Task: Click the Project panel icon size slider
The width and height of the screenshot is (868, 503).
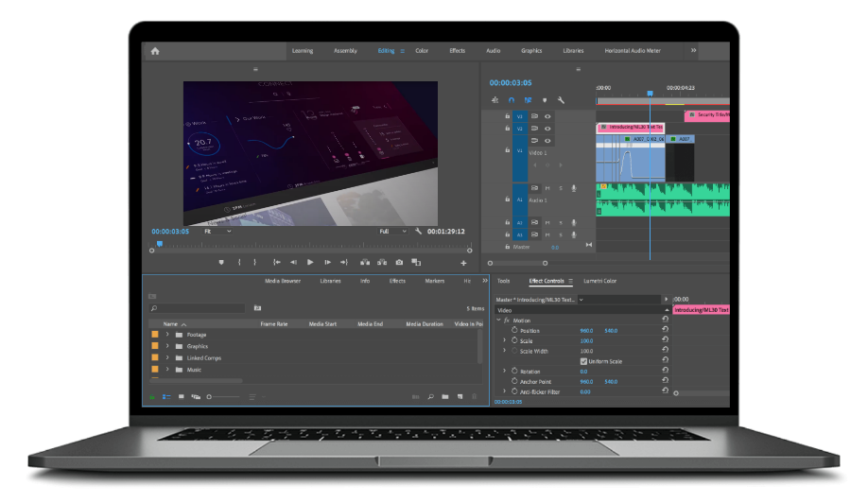Action: point(223,397)
